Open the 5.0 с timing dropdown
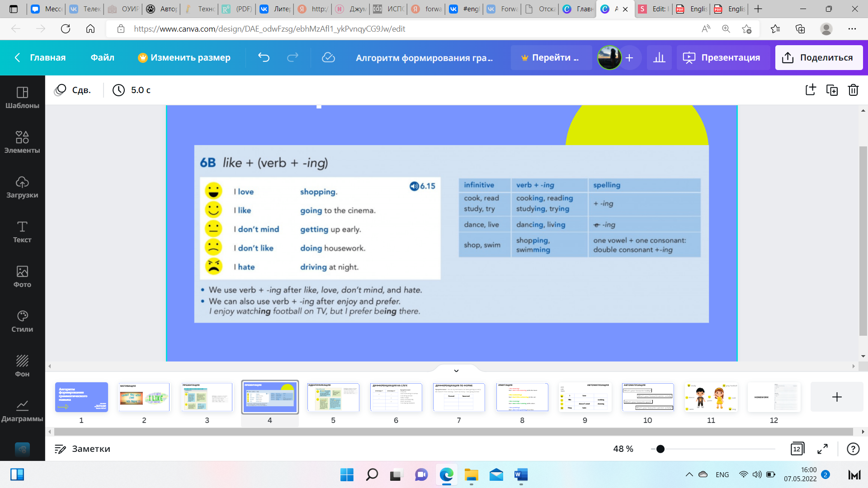This screenshot has height=488, width=868. 132,90
